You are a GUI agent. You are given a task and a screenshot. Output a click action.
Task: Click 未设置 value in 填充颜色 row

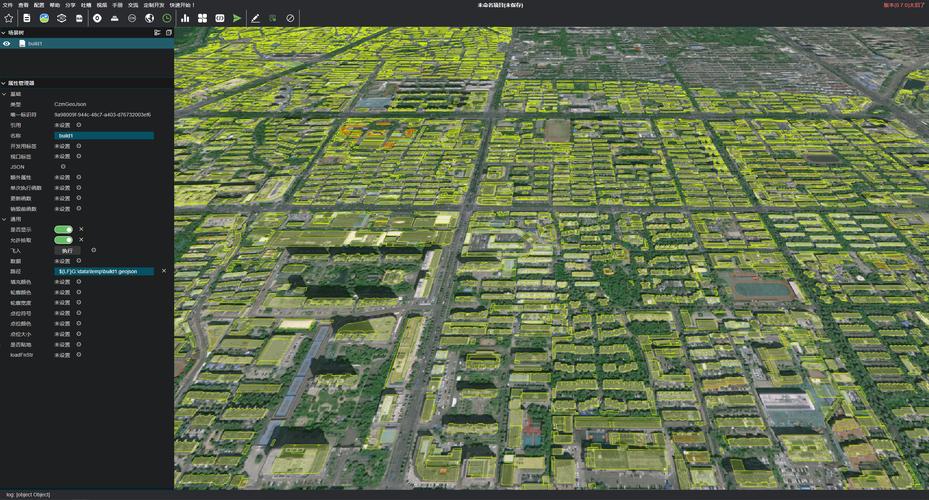(x=62, y=282)
